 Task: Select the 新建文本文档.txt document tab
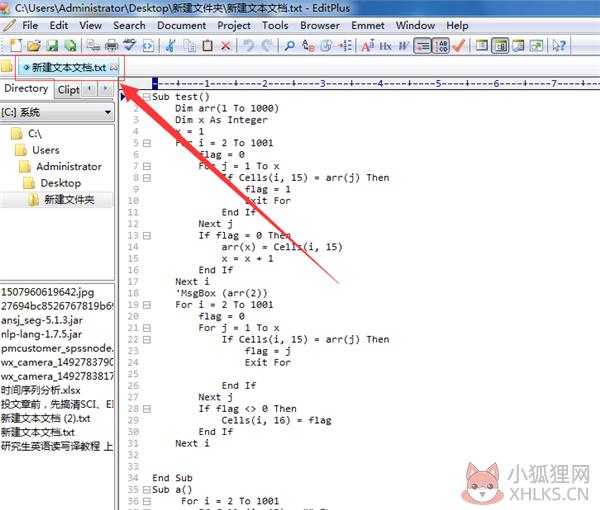point(69,68)
